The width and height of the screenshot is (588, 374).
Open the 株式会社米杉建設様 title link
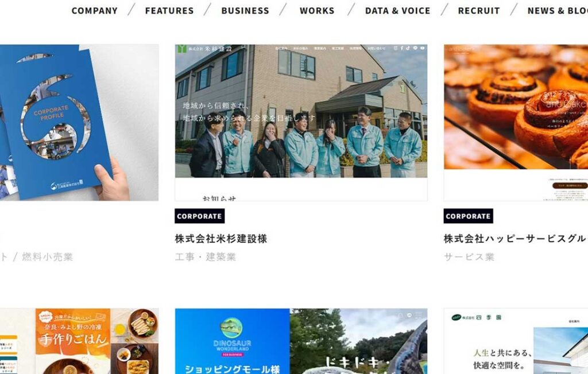221,239
